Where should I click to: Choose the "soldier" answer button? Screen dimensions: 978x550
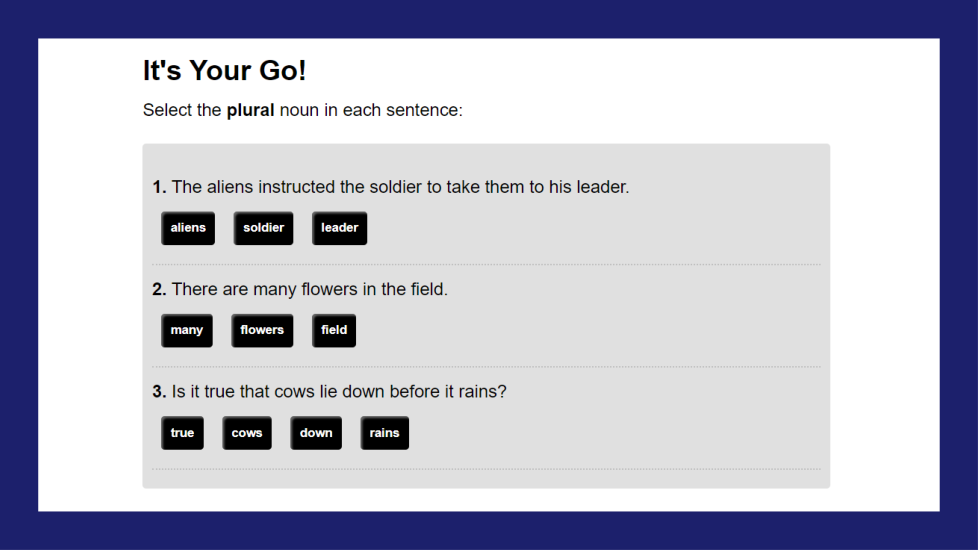coord(263,228)
